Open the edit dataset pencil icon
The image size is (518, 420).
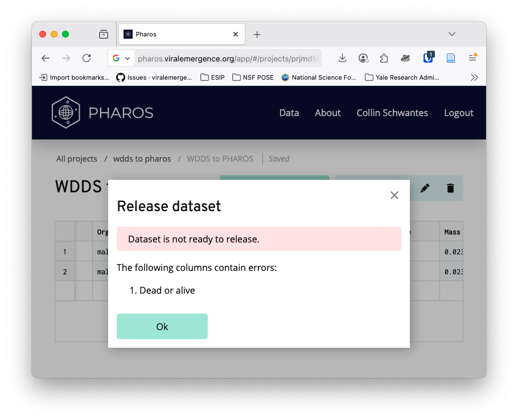[x=425, y=187]
